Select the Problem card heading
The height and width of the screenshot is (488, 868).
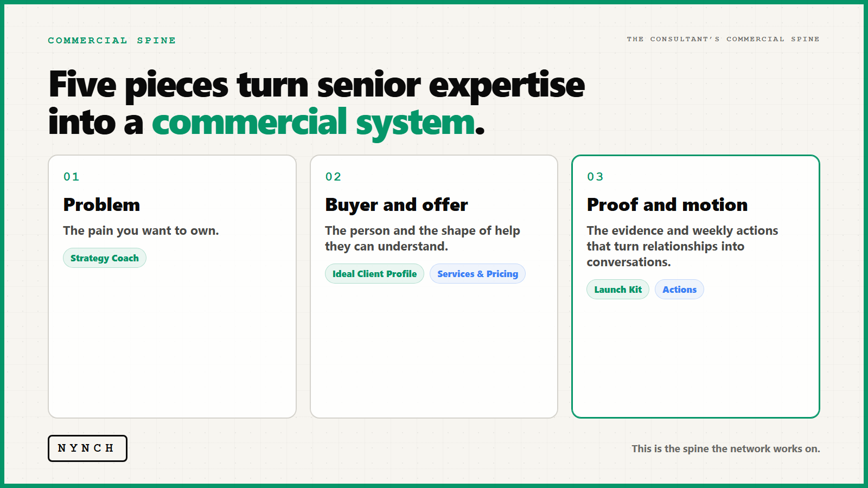[102, 204]
